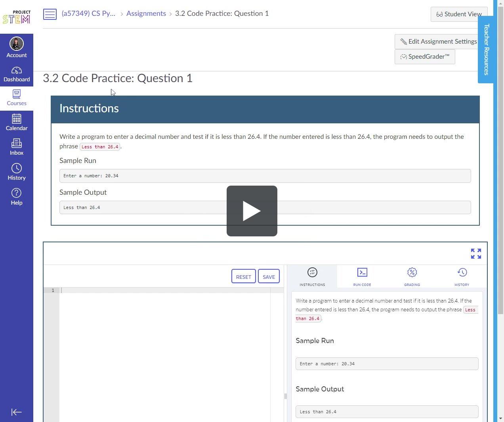Switch to the Run Code tab
504x422 pixels.
click(362, 276)
